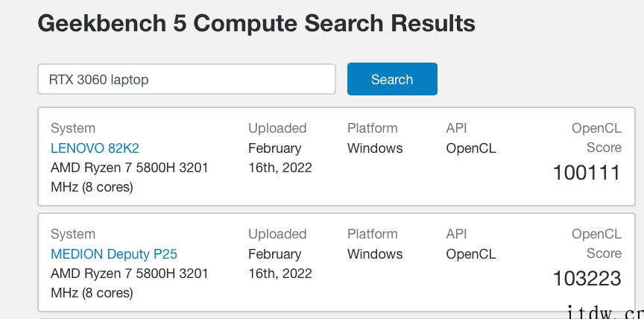
Task: Click the search input containing "RTX 3060 laptop"
Action: tap(186, 79)
